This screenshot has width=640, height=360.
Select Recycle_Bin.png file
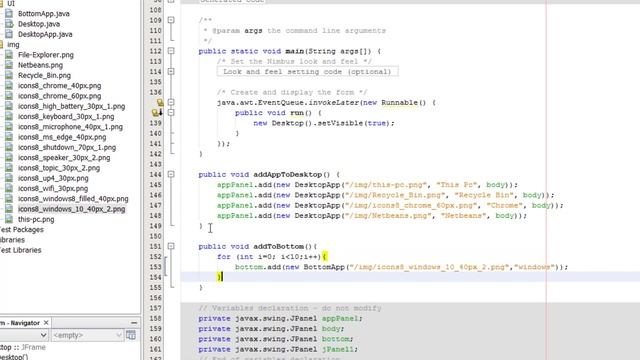coord(44,76)
